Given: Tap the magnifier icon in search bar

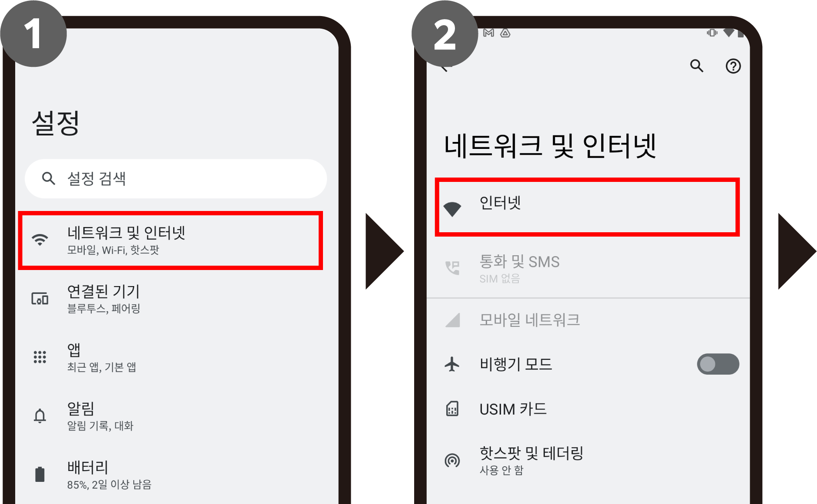Looking at the screenshot, I should (x=48, y=178).
